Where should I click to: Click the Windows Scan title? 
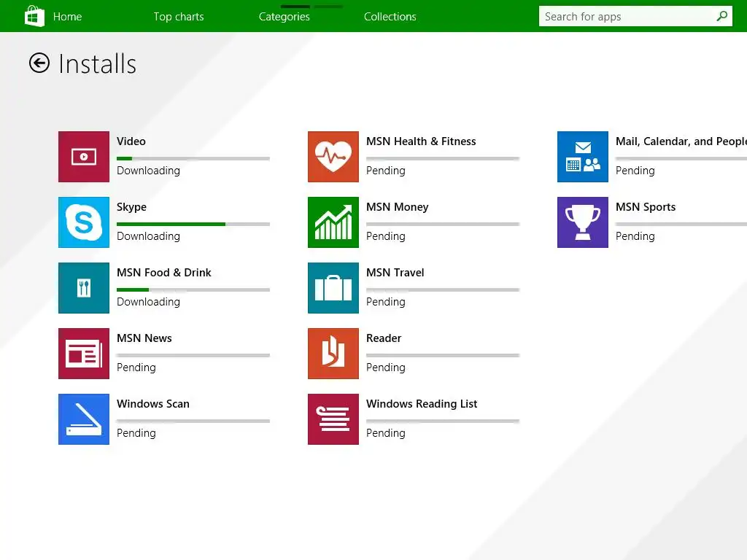(153, 404)
